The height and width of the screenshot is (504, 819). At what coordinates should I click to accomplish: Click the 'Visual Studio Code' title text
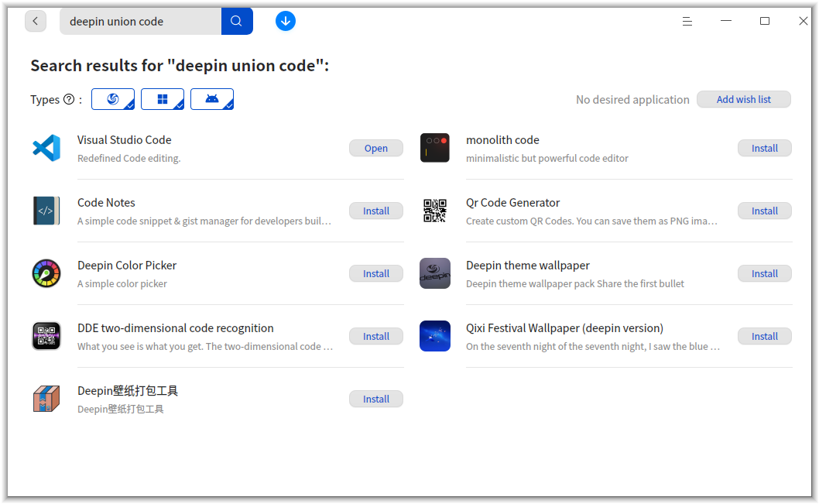125,140
